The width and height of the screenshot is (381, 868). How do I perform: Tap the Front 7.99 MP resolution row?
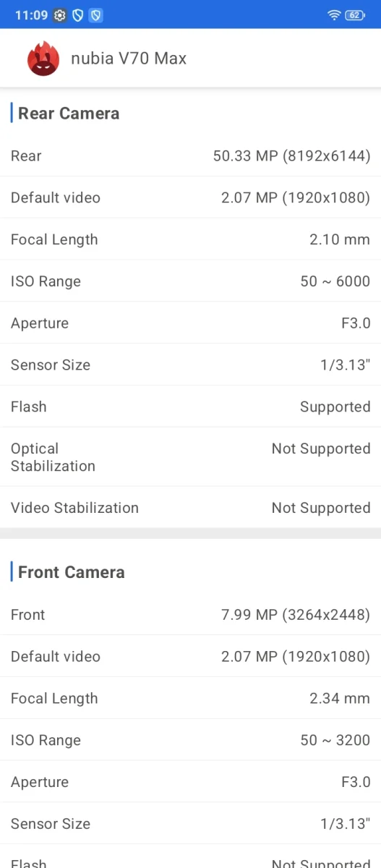pos(190,614)
